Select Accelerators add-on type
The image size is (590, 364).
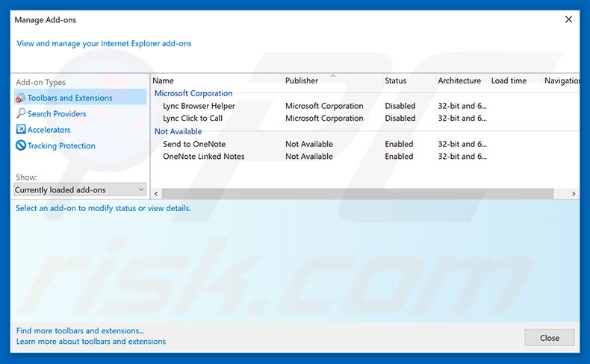(x=49, y=130)
